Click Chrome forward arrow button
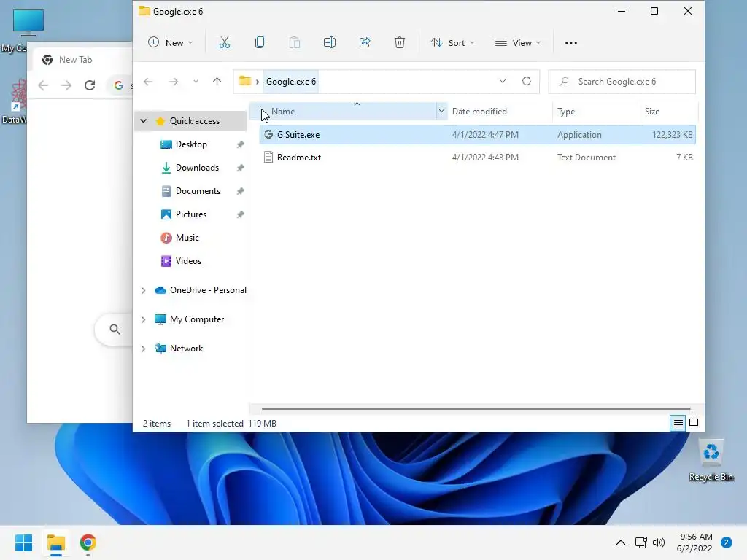This screenshot has height=560, width=747. point(66,85)
